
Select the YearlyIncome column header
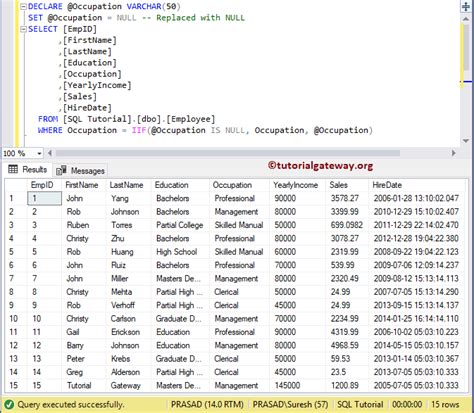coord(296,185)
